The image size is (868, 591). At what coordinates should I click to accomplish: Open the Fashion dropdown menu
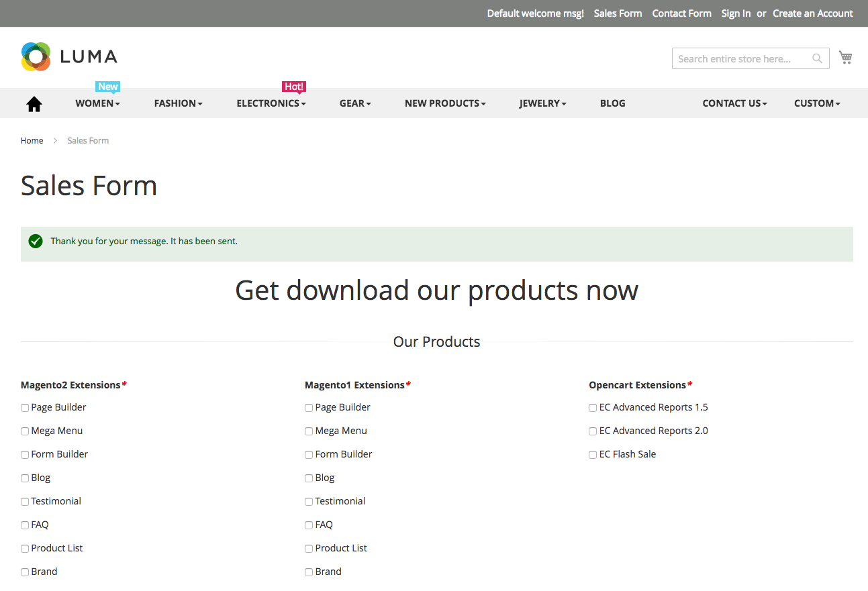tap(178, 103)
